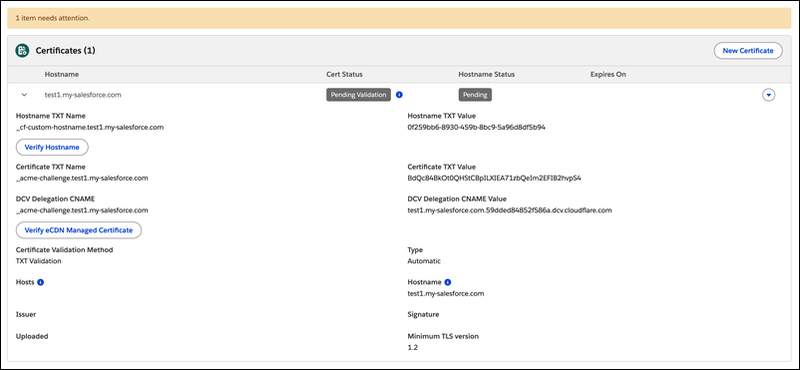
Task: Click the Pending hostname status badge
Action: 475,95
